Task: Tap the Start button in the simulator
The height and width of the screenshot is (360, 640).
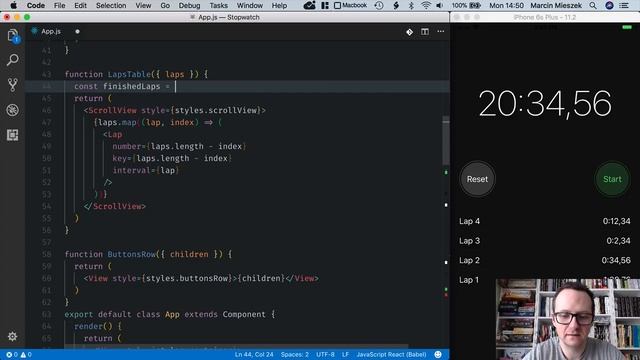Action: (x=612, y=179)
